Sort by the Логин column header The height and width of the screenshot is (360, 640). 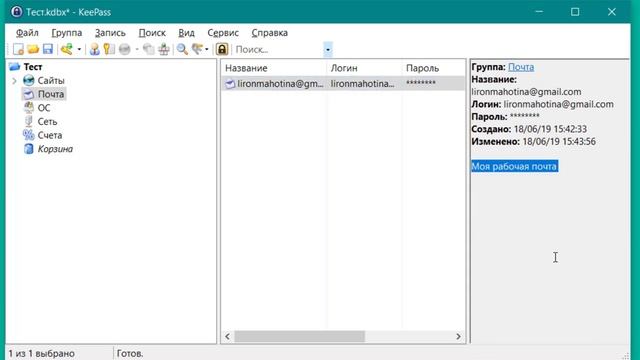coord(364,68)
